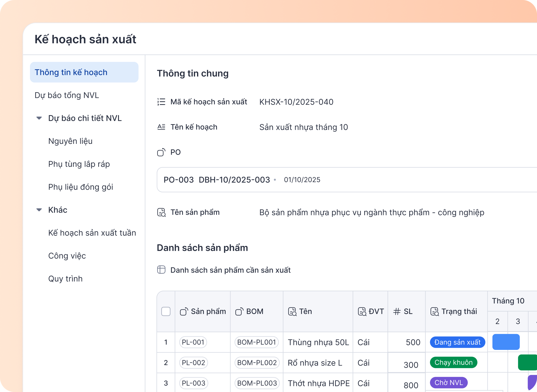Click the table icon before Danh sách sản phẩm cần sản xuất
The width and height of the screenshot is (537, 392).
pyautogui.click(x=161, y=270)
